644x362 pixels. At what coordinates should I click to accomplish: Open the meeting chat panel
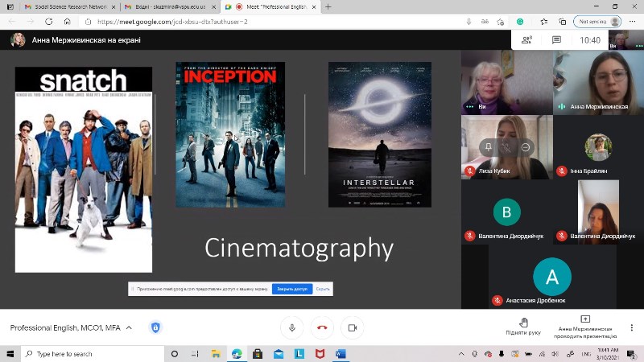(x=556, y=39)
